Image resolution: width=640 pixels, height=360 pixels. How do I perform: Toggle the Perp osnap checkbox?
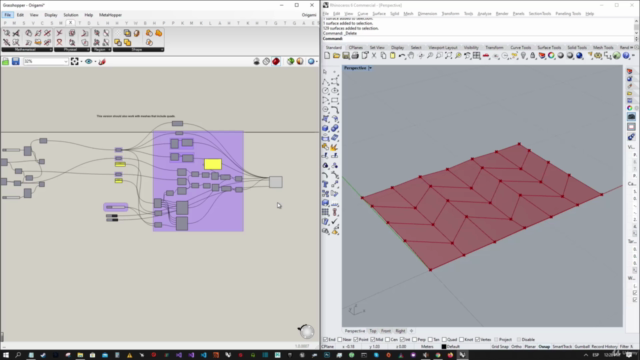pos(414,340)
